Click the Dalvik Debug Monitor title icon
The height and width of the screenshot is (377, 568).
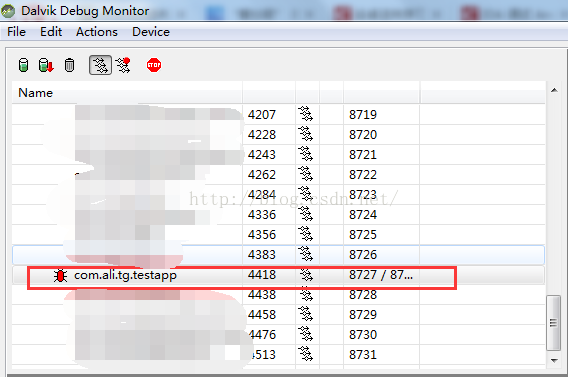(8, 11)
